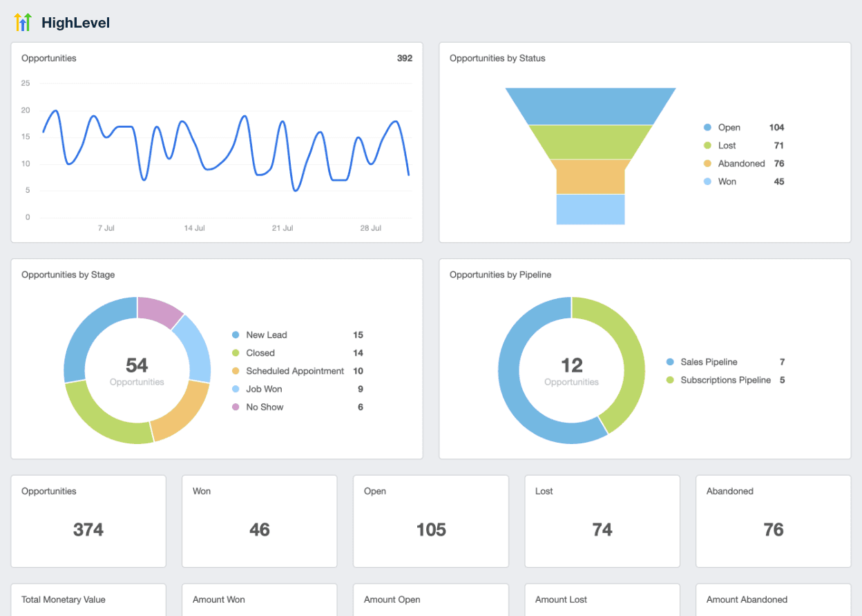Select the Opportunities chart header
The image size is (862, 616).
pyautogui.click(x=48, y=58)
